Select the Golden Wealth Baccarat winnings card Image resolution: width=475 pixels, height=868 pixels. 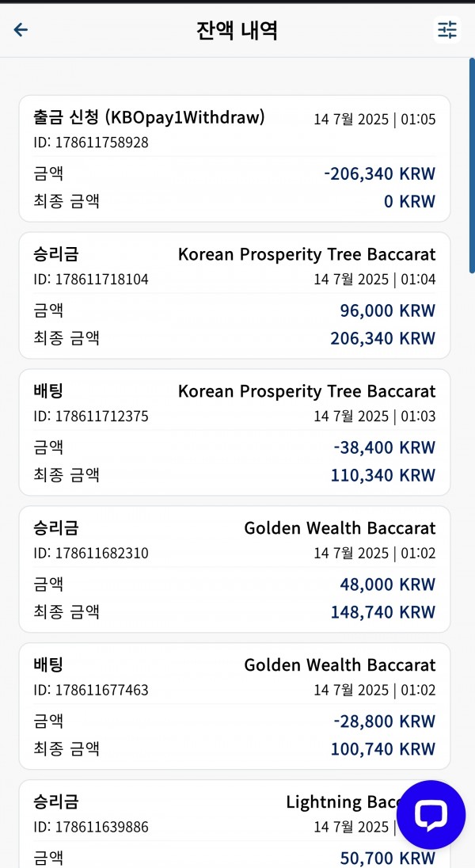click(235, 569)
